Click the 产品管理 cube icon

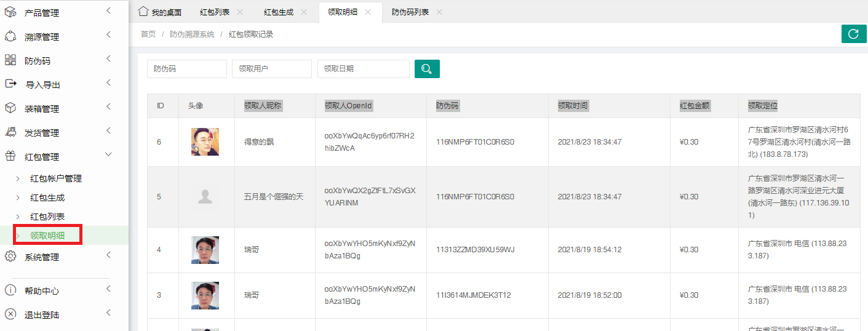[x=10, y=12]
